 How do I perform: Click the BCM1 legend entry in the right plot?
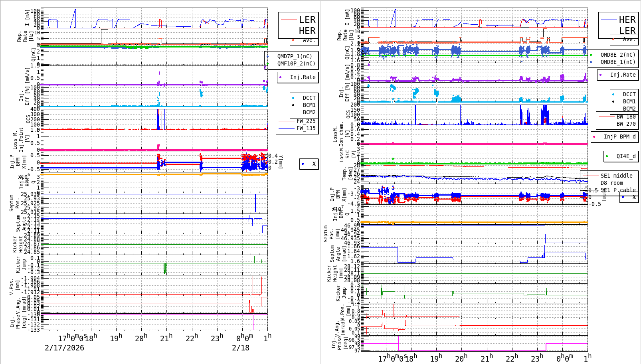click(629, 102)
